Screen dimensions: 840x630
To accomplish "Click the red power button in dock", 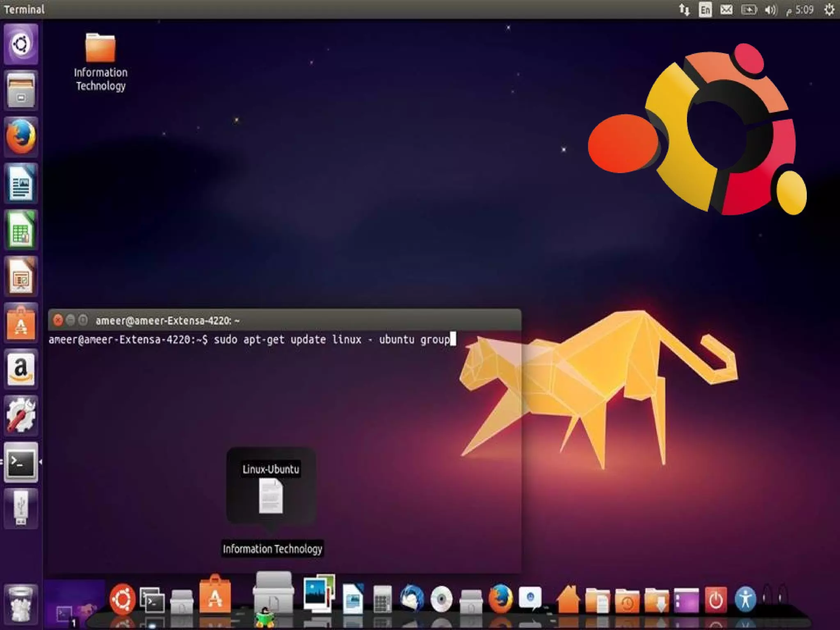I will [716, 600].
